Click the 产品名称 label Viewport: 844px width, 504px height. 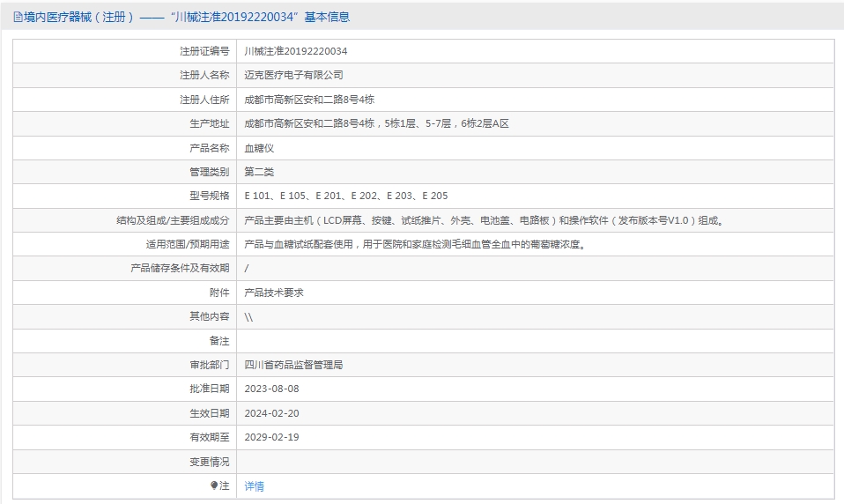[x=210, y=148]
